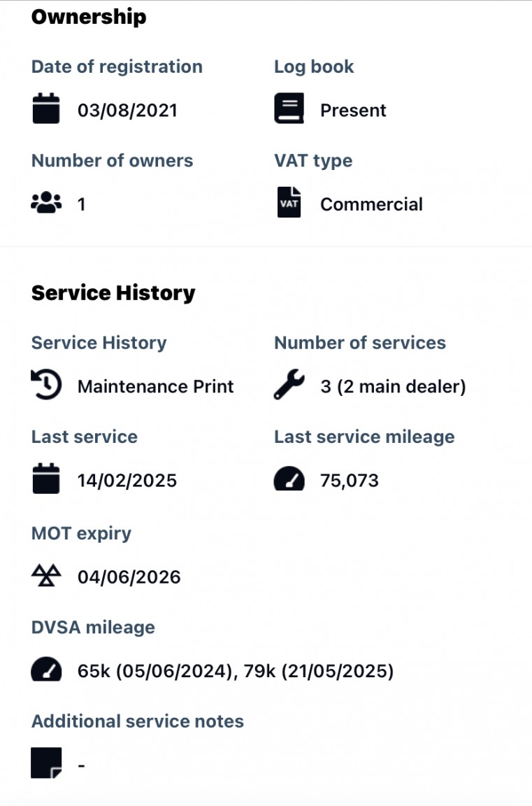Click the Date of registration label
Viewport: 532px width, 806px height.
(117, 66)
